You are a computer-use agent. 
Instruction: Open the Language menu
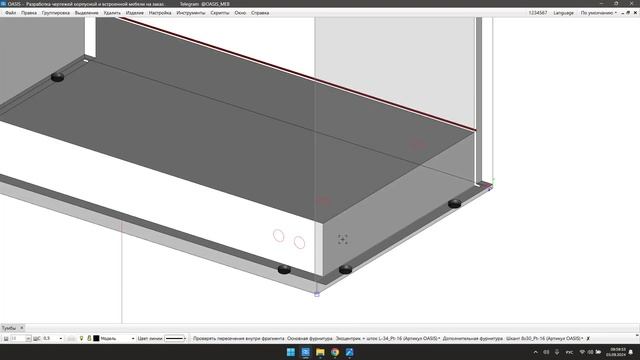(x=563, y=13)
